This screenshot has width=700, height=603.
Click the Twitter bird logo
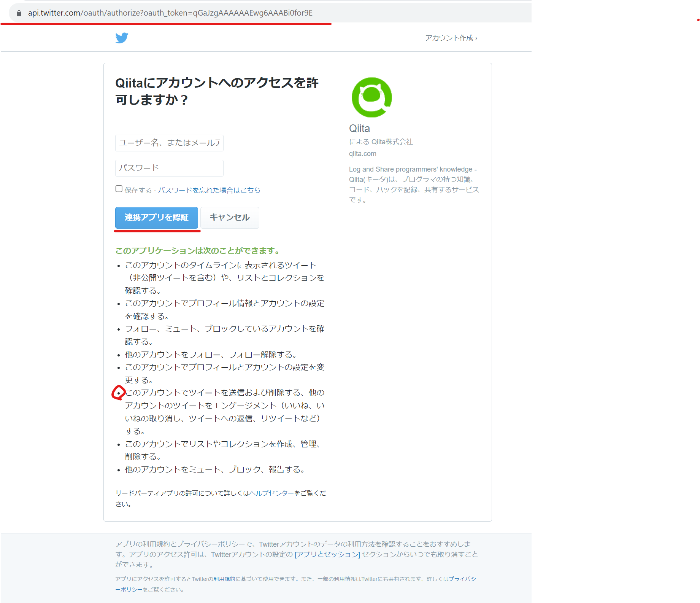(x=122, y=38)
